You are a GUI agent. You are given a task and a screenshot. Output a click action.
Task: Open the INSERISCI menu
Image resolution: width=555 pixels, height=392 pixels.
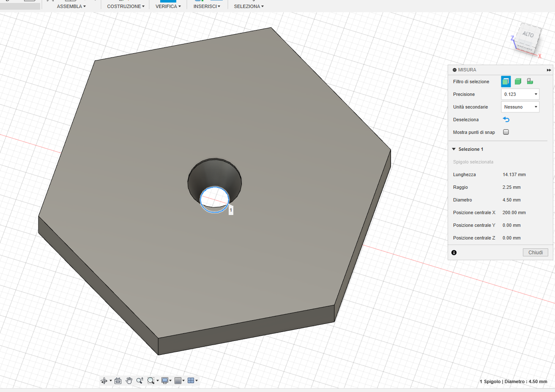206,6
